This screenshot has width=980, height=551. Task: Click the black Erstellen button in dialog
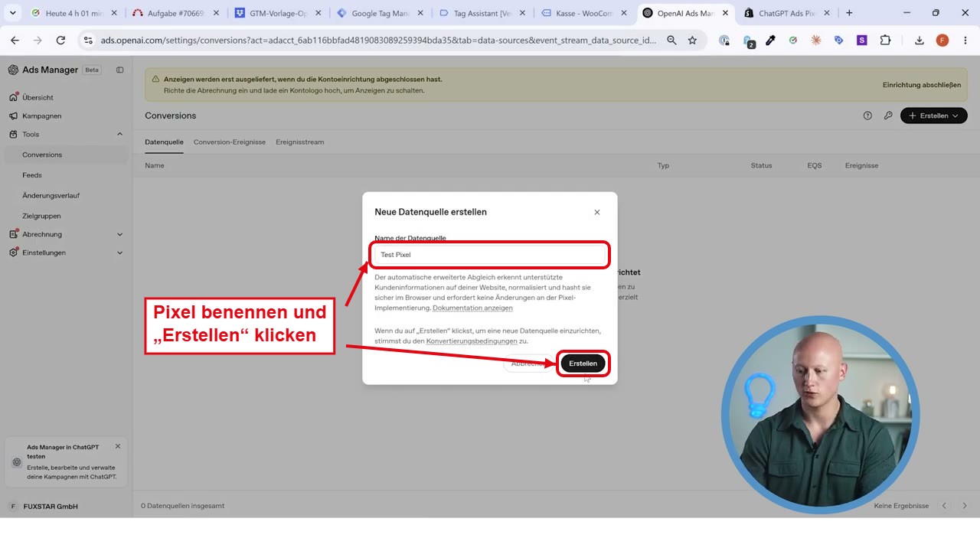(x=583, y=364)
